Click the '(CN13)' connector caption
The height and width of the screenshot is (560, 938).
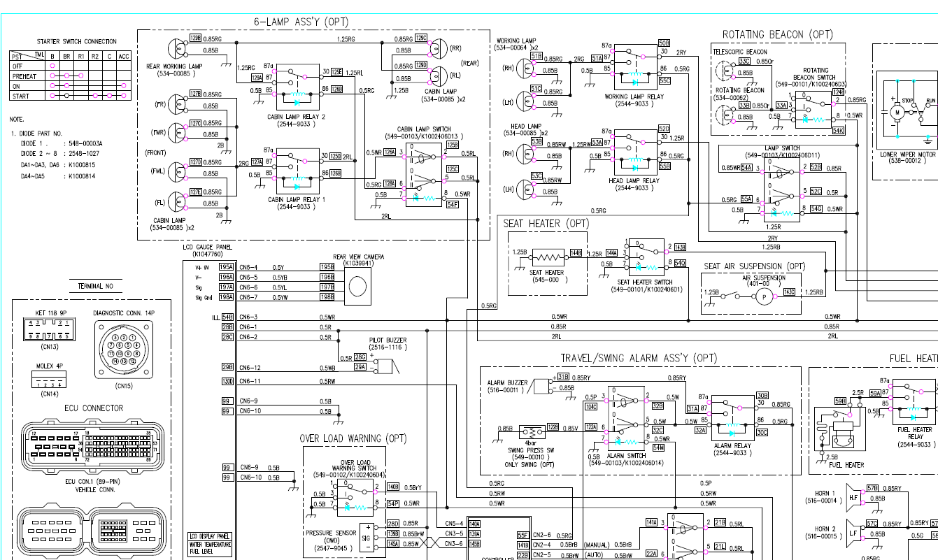coord(49,347)
